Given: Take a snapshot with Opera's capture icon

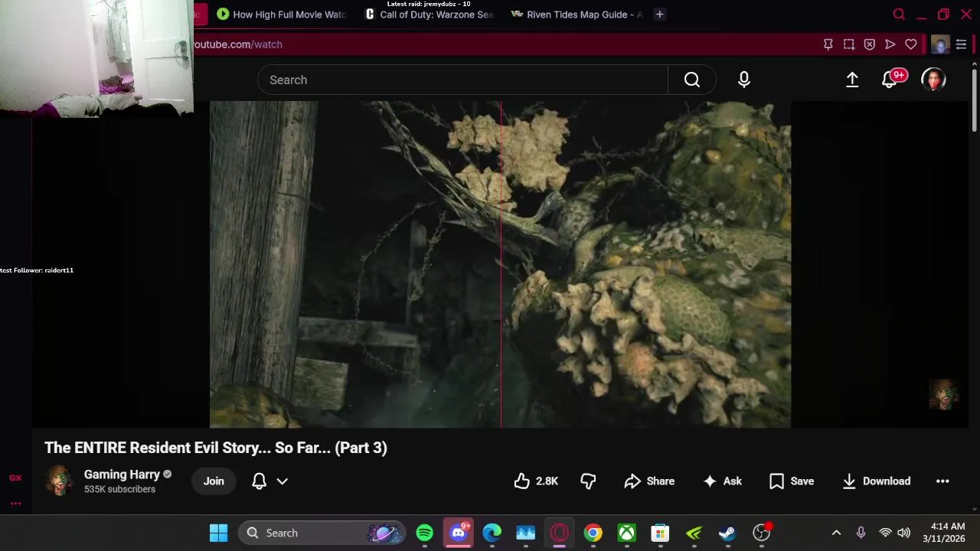Looking at the screenshot, I should pos(849,44).
